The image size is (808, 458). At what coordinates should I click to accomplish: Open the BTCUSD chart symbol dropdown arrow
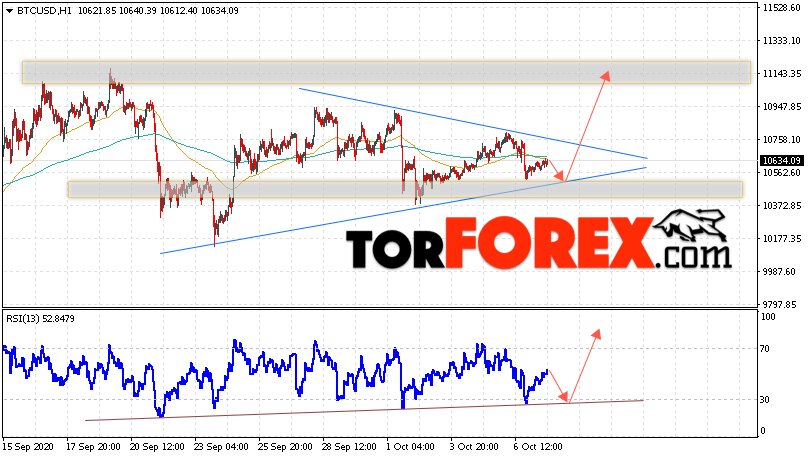9,11
